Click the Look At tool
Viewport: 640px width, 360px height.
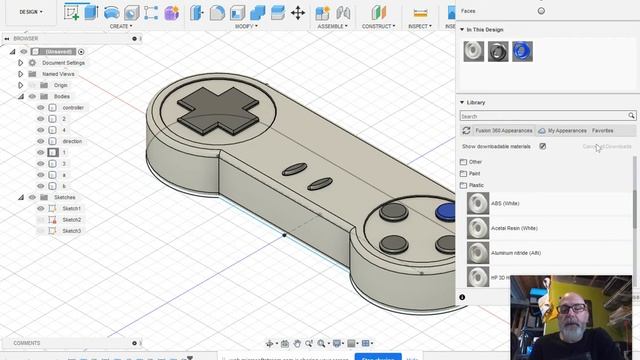pos(285,344)
